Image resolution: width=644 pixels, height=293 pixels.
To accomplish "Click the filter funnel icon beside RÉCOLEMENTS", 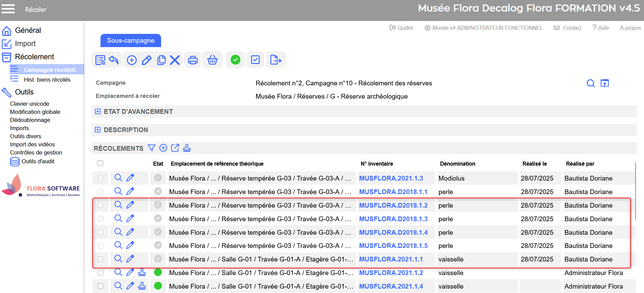I will (152, 148).
